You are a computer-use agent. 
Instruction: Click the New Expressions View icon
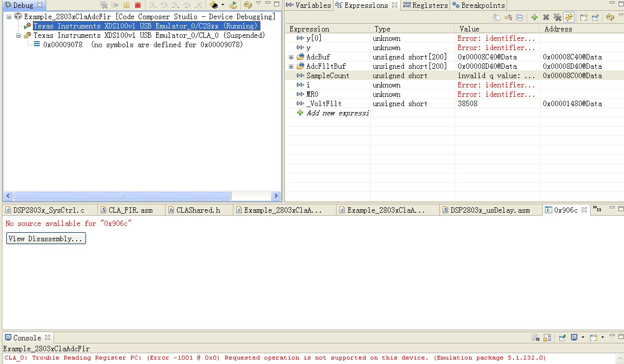[584, 18]
